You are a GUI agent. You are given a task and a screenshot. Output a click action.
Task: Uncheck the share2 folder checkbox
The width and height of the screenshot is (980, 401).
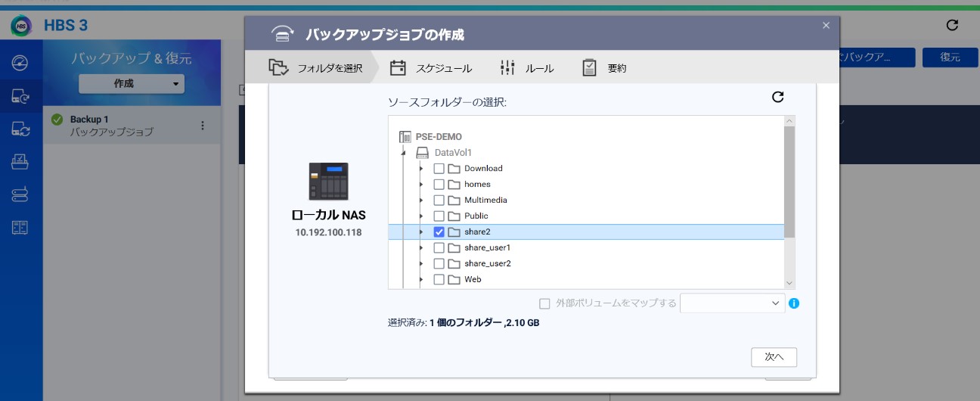[x=439, y=232]
